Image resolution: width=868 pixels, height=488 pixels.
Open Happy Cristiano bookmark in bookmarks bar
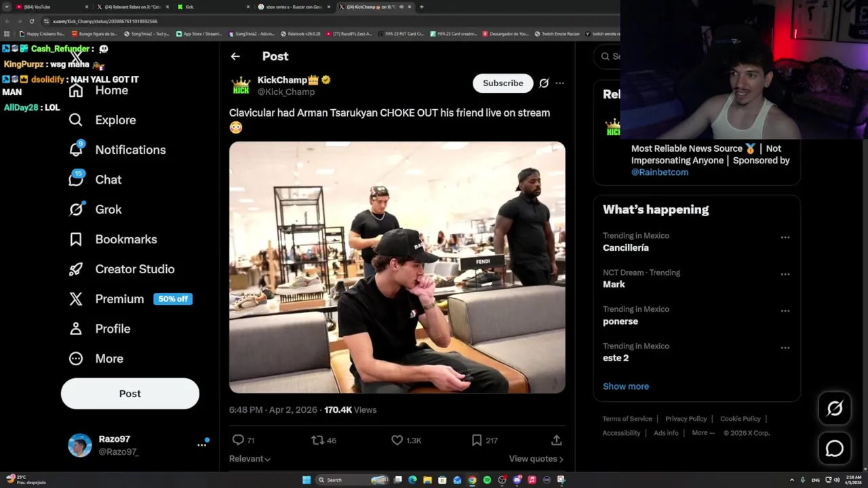43,34
